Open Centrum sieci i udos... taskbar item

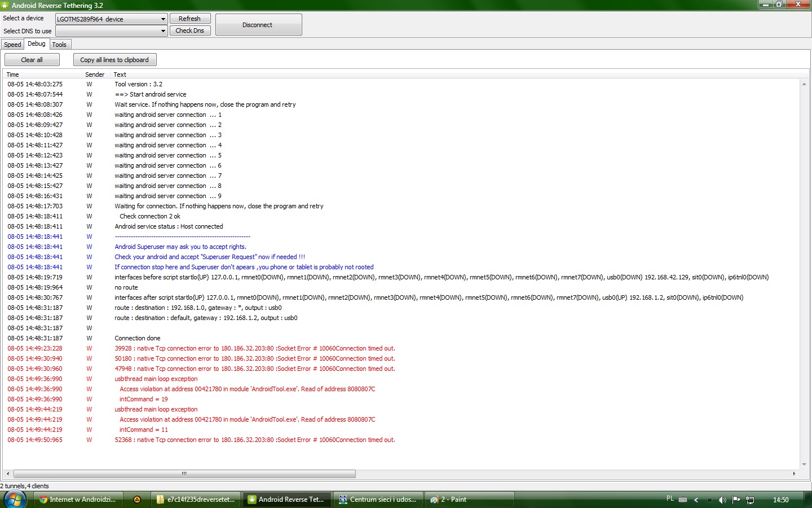coord(378,500)
